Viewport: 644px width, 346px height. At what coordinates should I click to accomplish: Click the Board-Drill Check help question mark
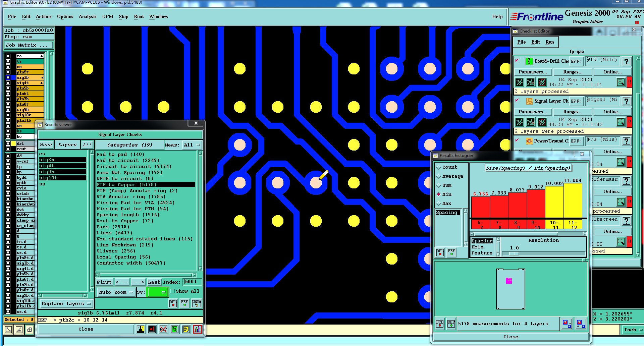tap(626, 61)
